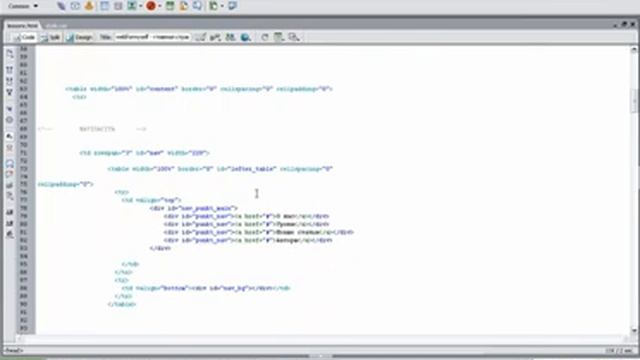Refresh the Design view
This screenshot has width=640, height=360.
(265, 38)
